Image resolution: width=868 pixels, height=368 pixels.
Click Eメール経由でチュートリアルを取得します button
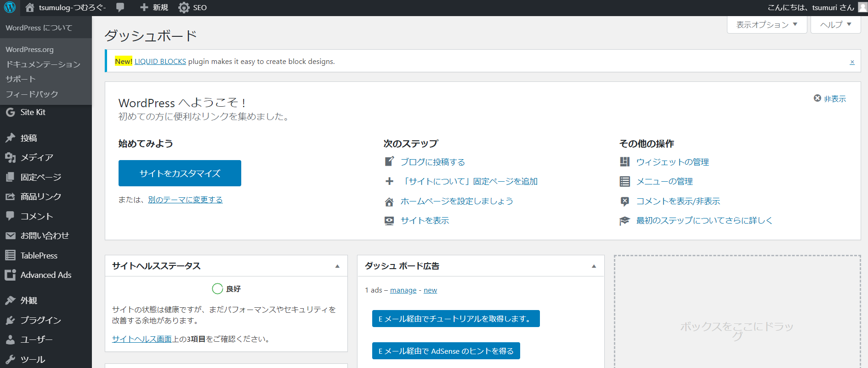tap(456, 319)
